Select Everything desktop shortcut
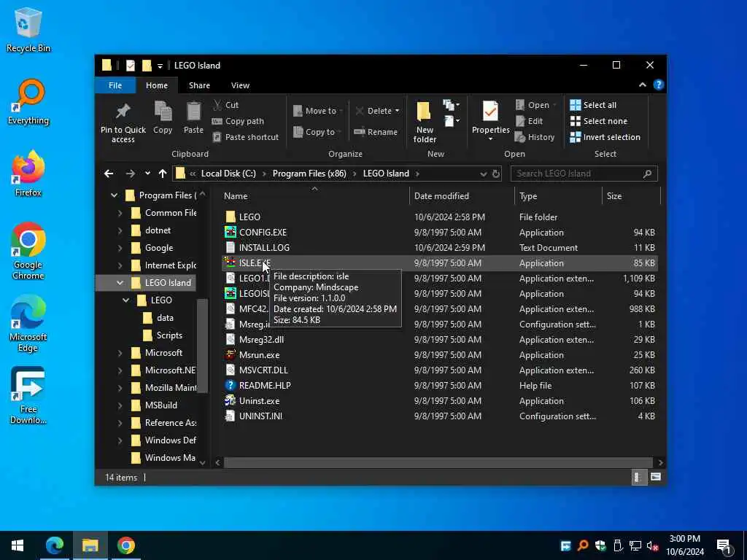Image resolution: width=747 pixels, height=560 pixels. (x=28, y=102)
